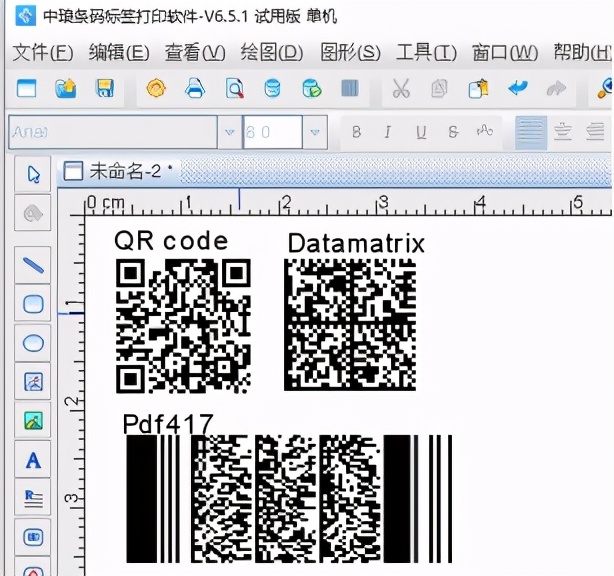This screenshot has width=614, height=576.
Task: Choose the Line drawing tool
Action: [33, 265]
